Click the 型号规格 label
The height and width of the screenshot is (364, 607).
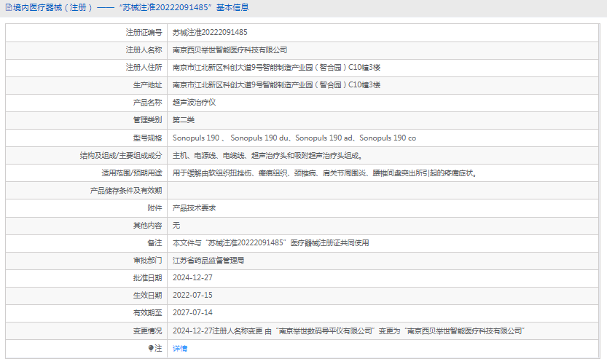pyautogui.click(x=147, y=138)
